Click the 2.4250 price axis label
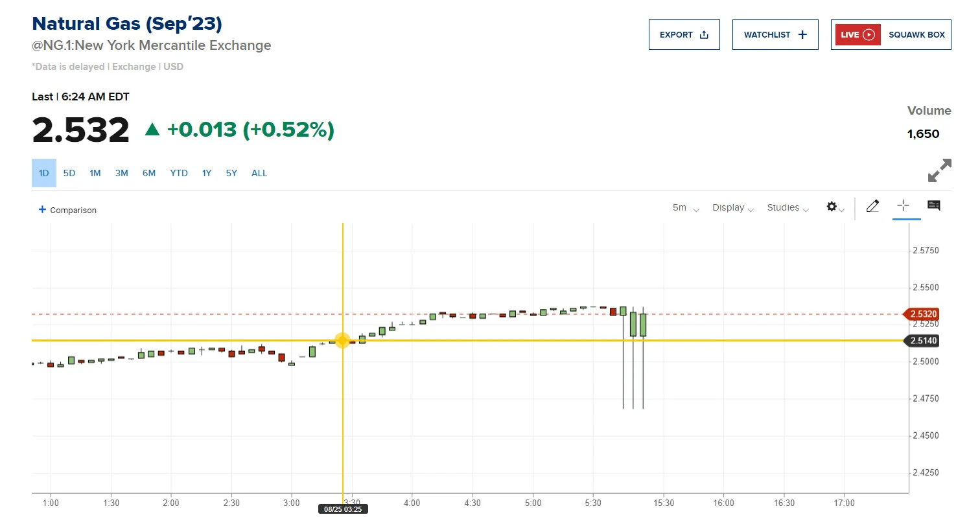 tap(926, 472)
